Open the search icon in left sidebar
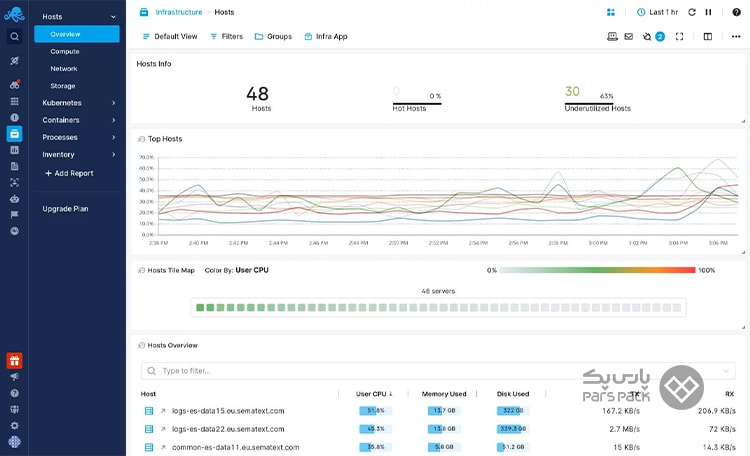Screen dimensions: 750x456 [x=14, y=36]
